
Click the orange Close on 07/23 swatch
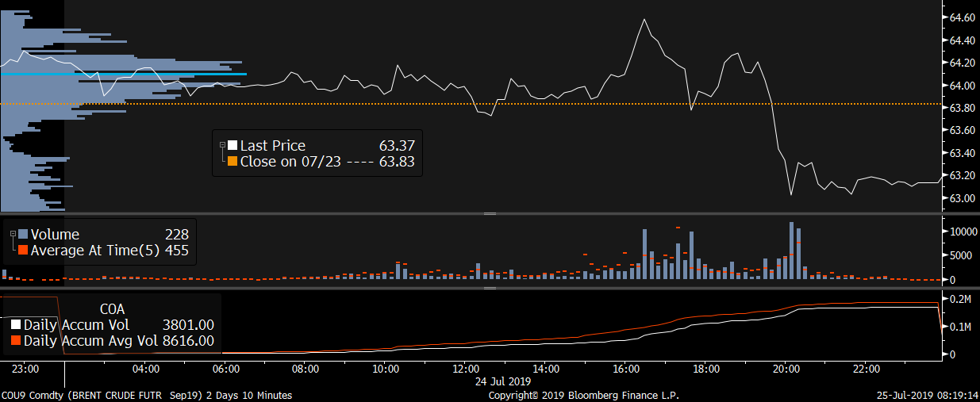(233, 162)
